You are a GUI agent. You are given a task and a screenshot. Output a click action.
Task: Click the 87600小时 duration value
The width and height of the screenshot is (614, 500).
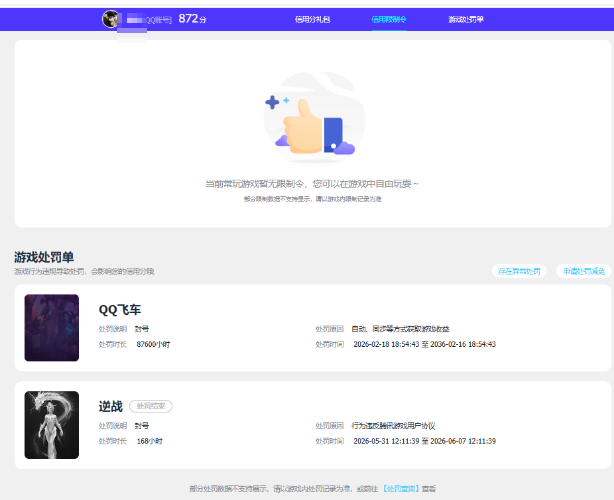(x=153, y=344)
